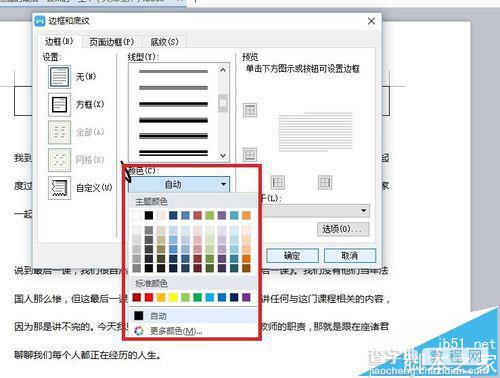500x378 pixels.
Task: Toggle the left border button in preview
Action: coord(278,182)
